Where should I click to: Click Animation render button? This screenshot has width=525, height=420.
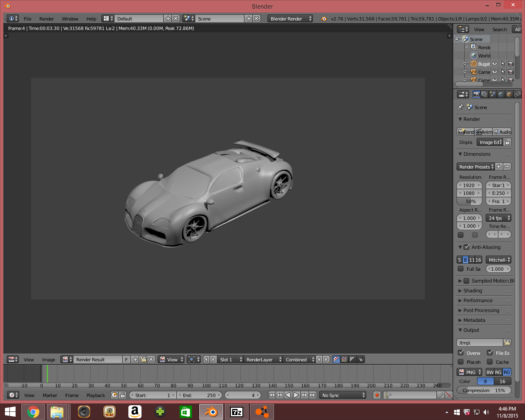coord(484,132)
